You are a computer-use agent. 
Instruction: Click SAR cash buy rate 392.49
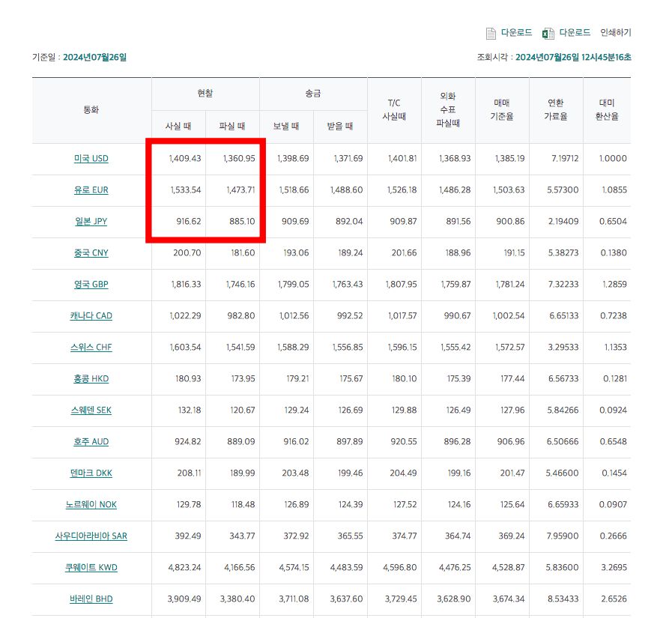click(x=188, y=536)
